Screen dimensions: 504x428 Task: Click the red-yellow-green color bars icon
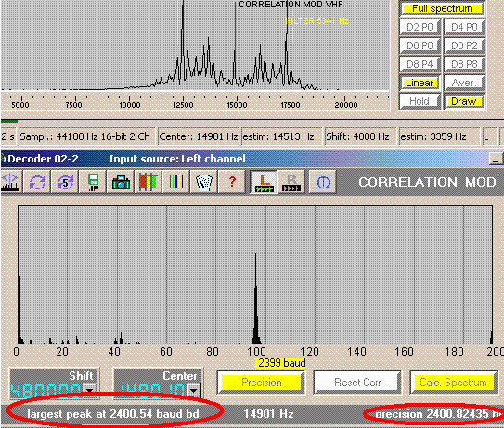click(x=149, y=182)
